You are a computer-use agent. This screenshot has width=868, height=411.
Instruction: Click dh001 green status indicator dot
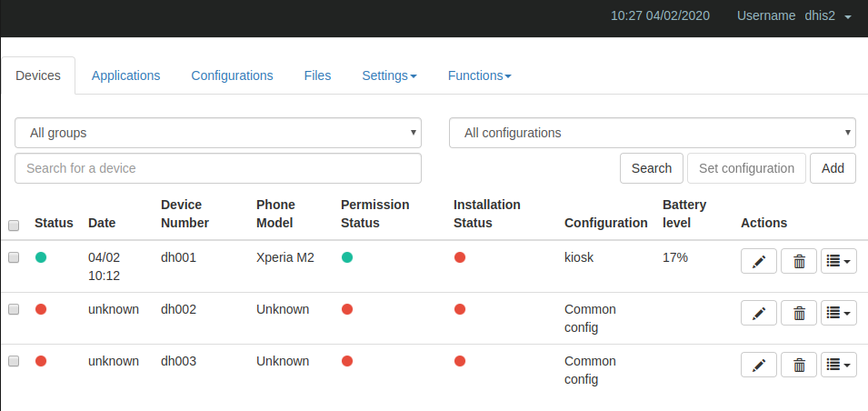[41, 257]
